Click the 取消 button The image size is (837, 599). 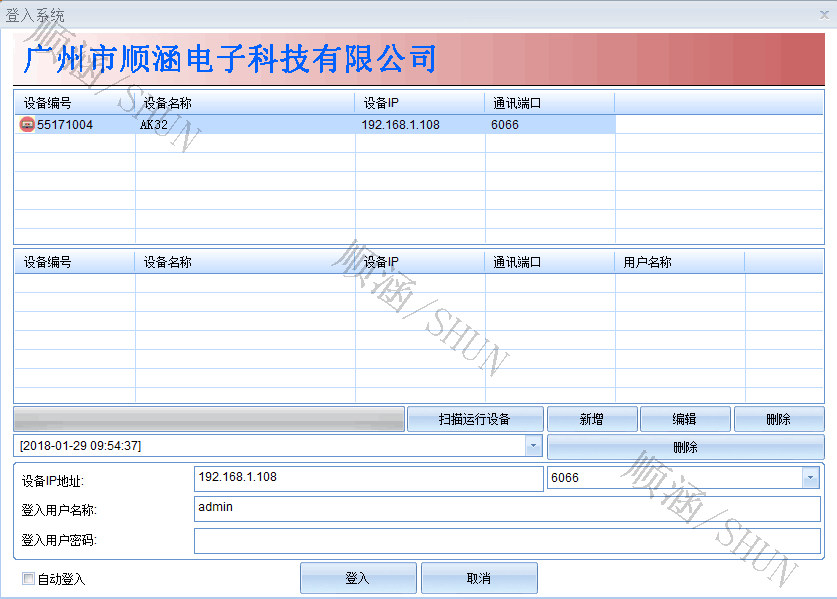click(x=479, y=578)
